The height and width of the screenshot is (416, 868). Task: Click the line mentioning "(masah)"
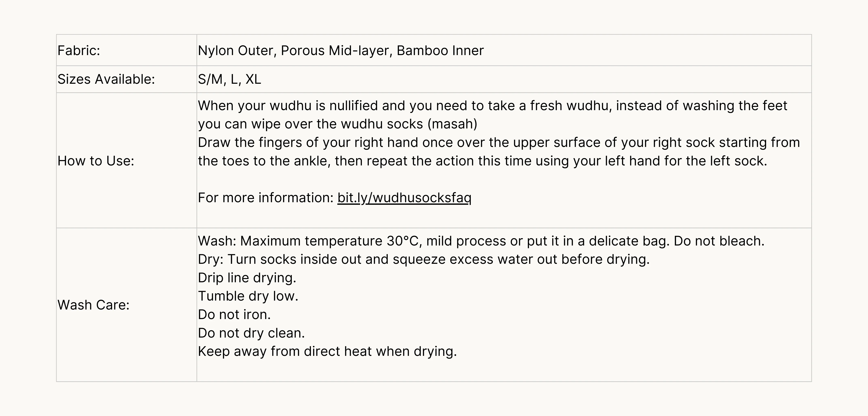pyautogui.click(x=337, y=124)
